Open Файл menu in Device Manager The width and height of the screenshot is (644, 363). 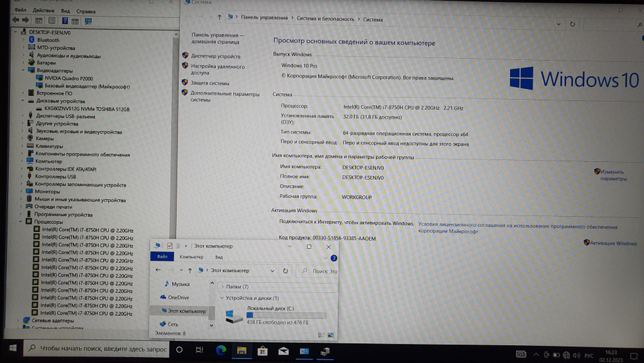pyautogui.click(x=20, y=10)
